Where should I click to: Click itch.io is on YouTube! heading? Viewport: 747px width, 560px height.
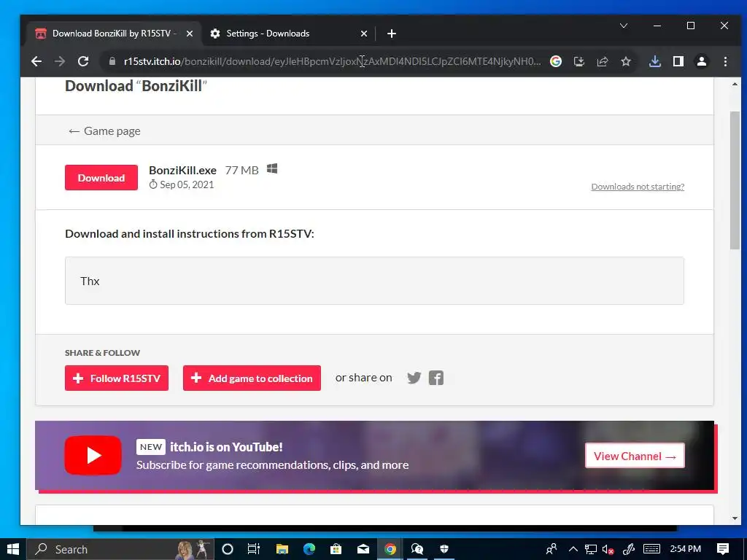[226, 447]
